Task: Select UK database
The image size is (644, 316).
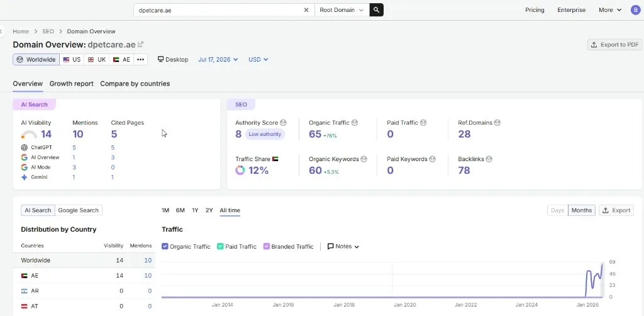Action: click(97, 60)
